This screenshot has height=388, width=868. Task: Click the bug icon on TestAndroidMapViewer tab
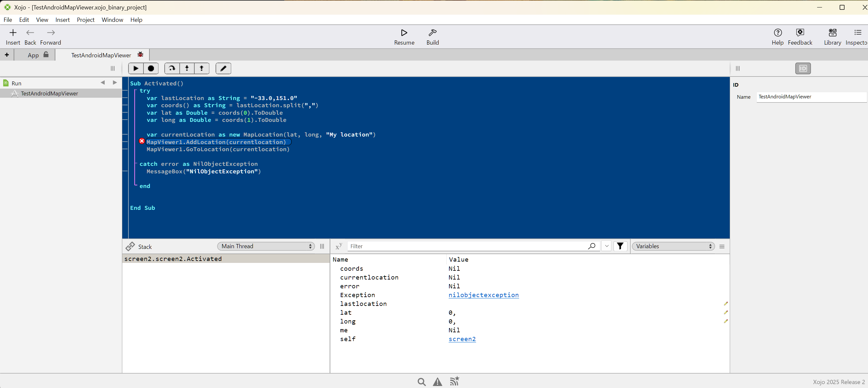140,54
